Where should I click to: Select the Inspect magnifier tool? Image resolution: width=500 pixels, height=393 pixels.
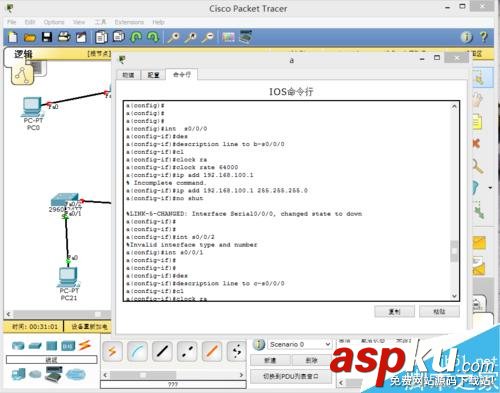(x=478, y=166)
